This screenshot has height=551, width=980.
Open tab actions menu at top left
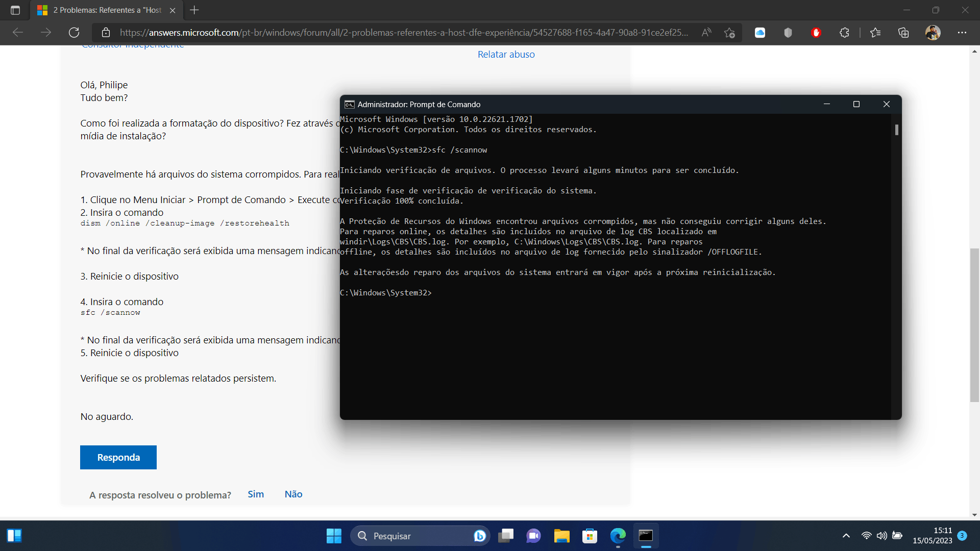click(15, 10)
